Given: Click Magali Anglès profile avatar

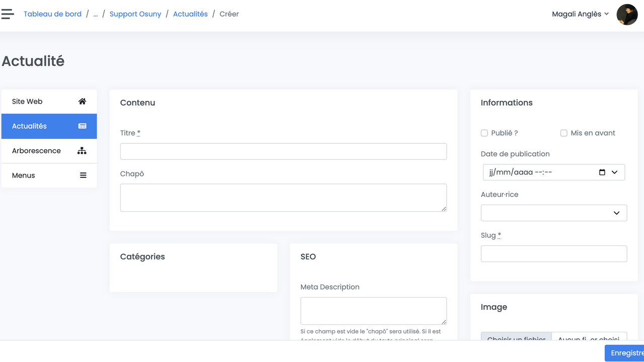Looking at the screenshot, I should tap(627, 15).
